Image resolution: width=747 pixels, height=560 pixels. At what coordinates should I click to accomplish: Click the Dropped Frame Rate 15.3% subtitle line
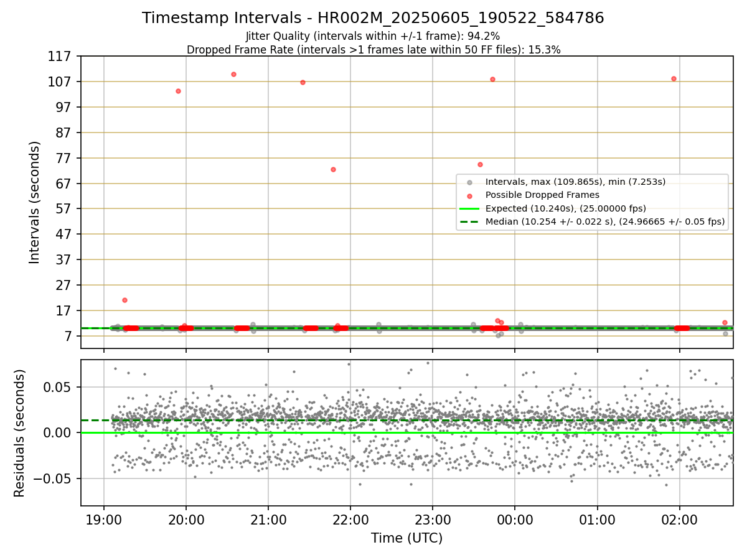[x=374, y=50]
